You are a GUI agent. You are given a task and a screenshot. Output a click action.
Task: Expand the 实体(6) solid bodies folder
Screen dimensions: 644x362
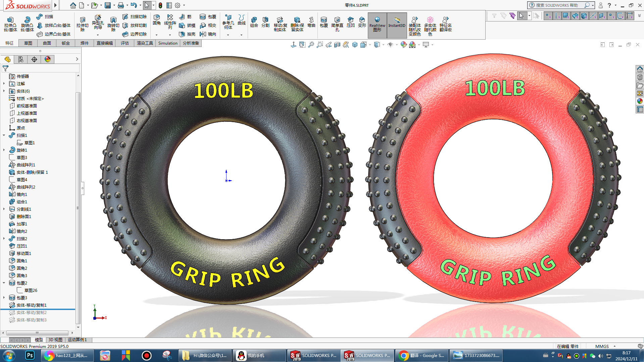4,91
